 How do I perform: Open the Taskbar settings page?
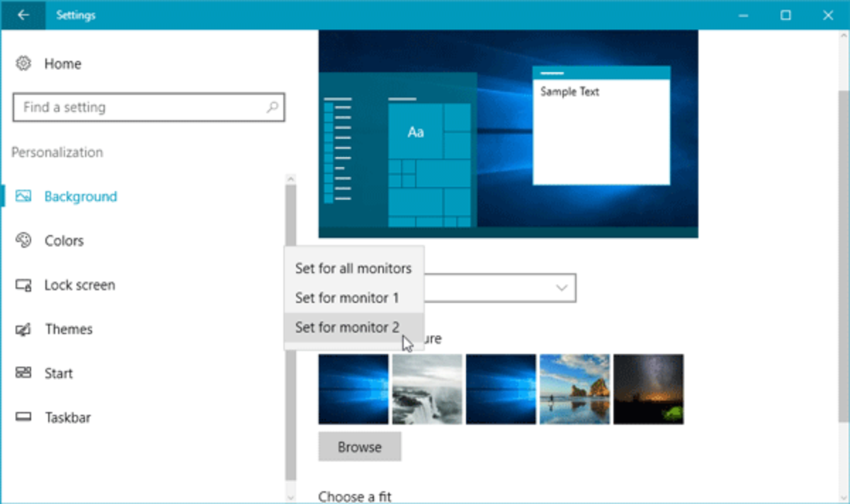(x=67, y=418)
